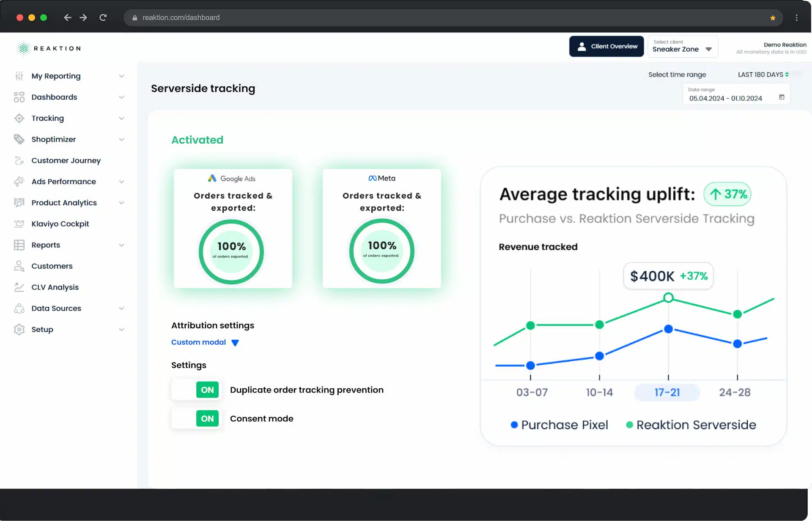Click the Google Ads 100% progress ring
Screen dimensions: 812x521
pyautogui.click(x=231, y=252)
